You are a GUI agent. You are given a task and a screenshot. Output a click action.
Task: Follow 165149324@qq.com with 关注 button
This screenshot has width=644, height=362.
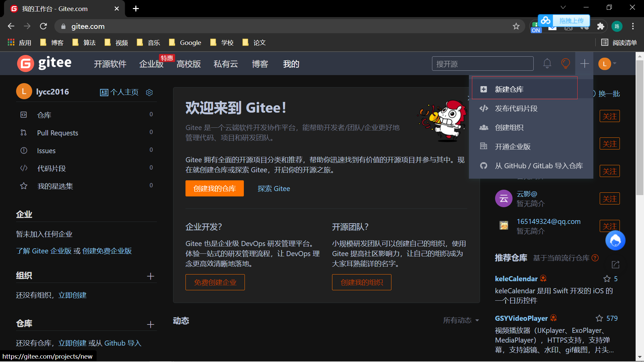pyautogui.click(x=609, y=226)
